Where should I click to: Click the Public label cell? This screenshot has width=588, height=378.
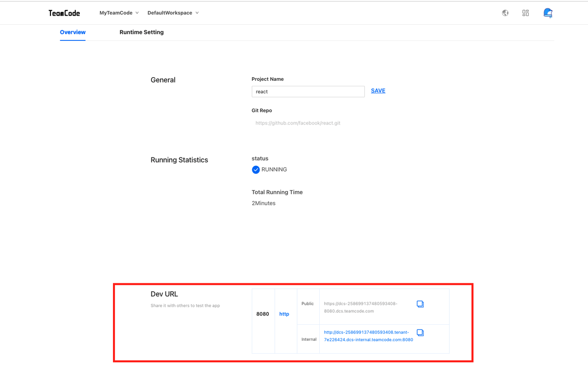pyautogui.click(x=308, y=304)
